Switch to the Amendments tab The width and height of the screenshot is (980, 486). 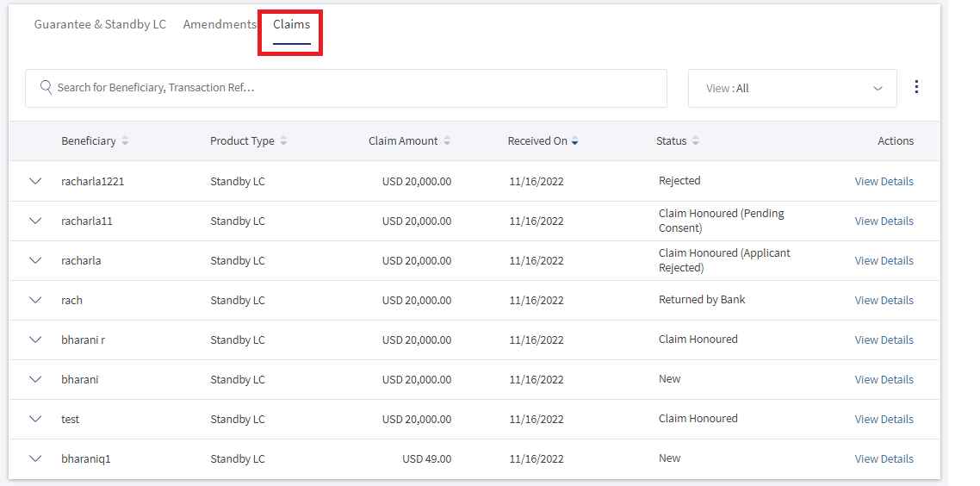(x=220, y=24)
